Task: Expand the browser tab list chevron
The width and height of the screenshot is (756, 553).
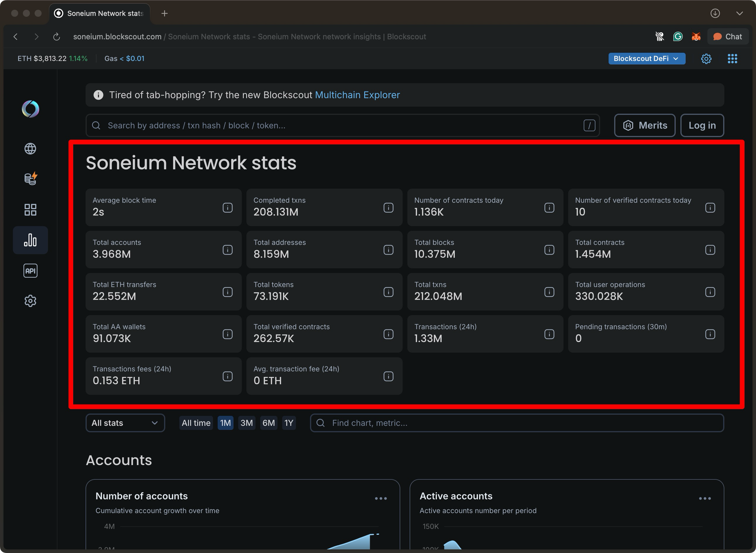Action: (x=739, y=13)
